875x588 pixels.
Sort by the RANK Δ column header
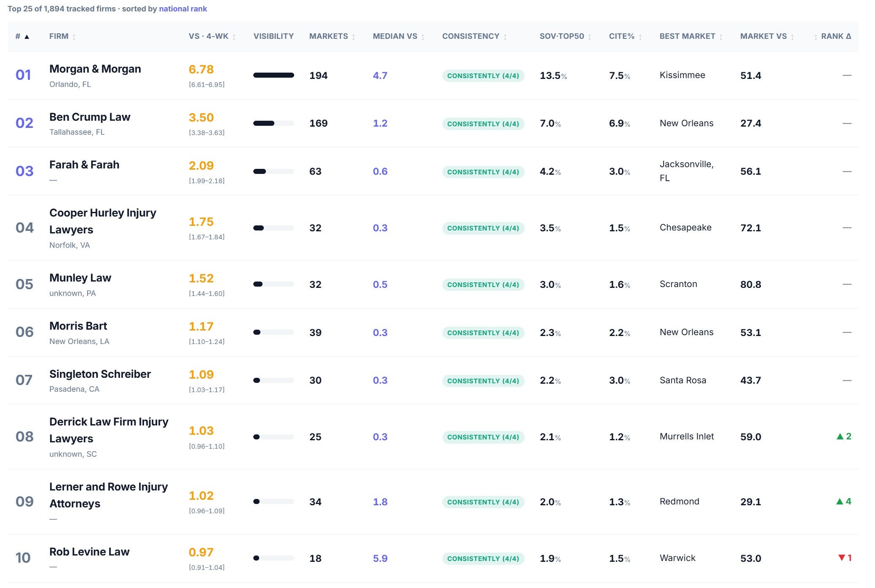pyautogui.click(x=836, y=36)
